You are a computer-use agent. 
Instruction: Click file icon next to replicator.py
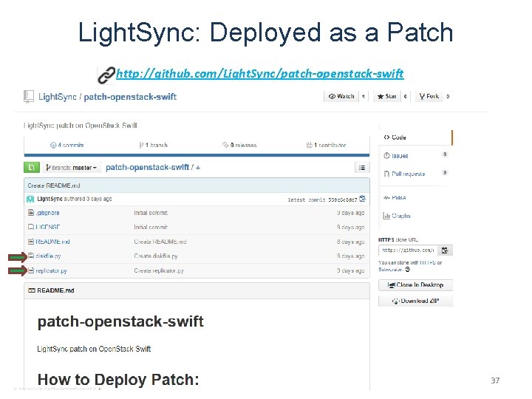coord(31,270)
